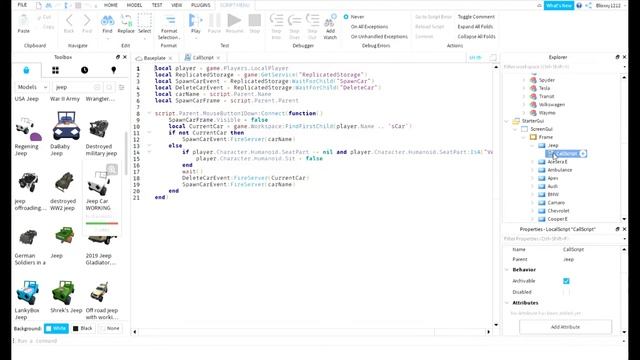Switch to the VIEW ribbon tab
This screenshot has height=360, width=640.
[176, 5]
